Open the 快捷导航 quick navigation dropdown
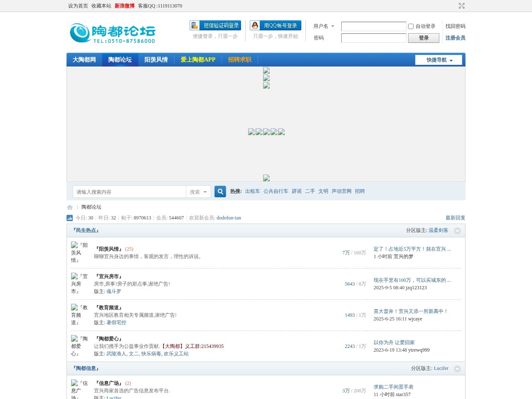The width and height of the screenshot is (532, 399). click(x=438, y=59)
